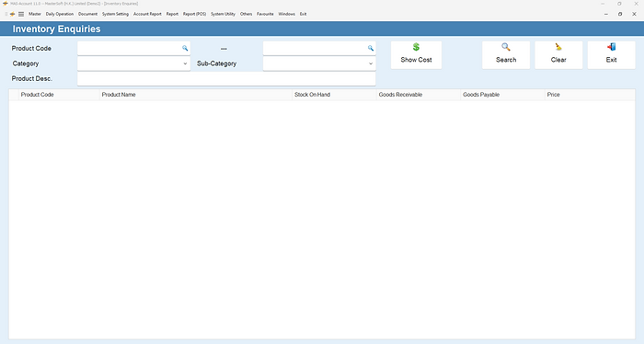Open the Report (POS) menu
The image size is (644, 344).
[195, 14]
